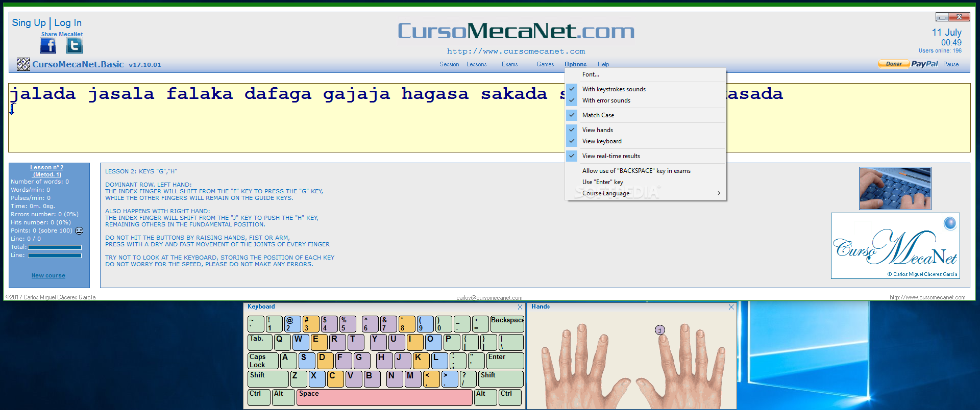Screen dimensions: 980x410
Task: Click the Caps Lock key on virtual keyboard
Action: 263,361
